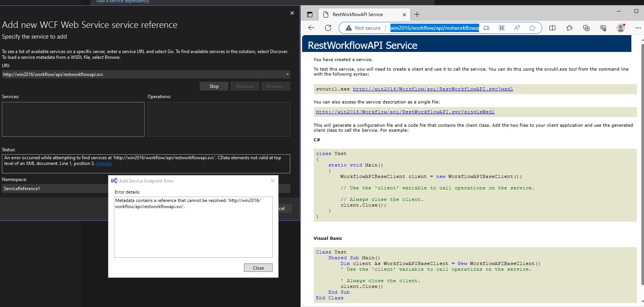Screen dimensions: 644x307
Task: Close the Add Service Endpoint Error dialog via Close button
Action: coord(258,268)
